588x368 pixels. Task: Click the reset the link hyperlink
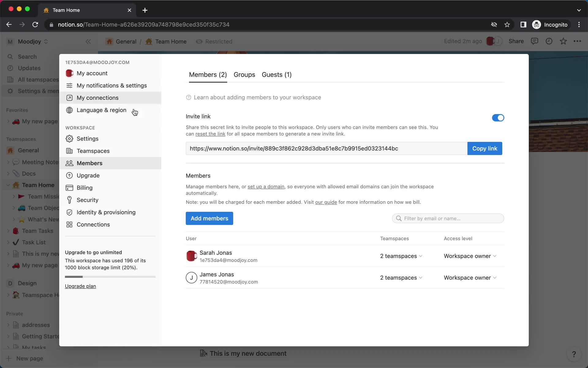pyautogui.click(x=210, y=134)
